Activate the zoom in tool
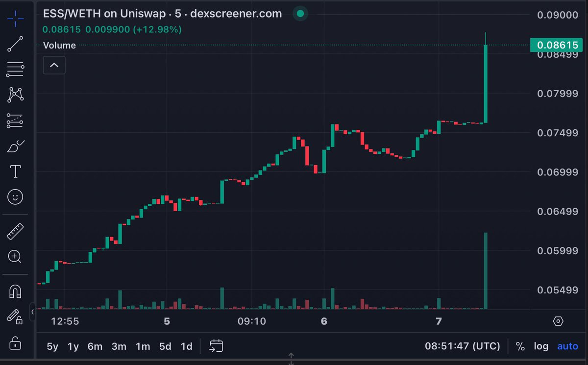Viewport: 588px width, 365px height. (15, 256)
